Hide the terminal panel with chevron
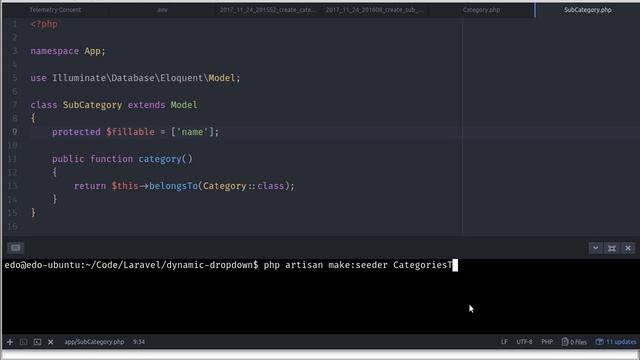The height and width of the screenshot is (360, 640). (x=596, y=248)
